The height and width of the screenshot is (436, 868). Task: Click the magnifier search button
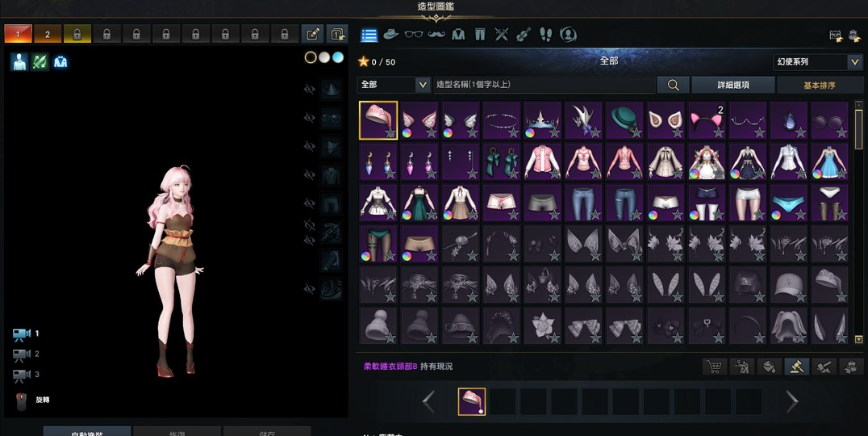tap(673, 85)
